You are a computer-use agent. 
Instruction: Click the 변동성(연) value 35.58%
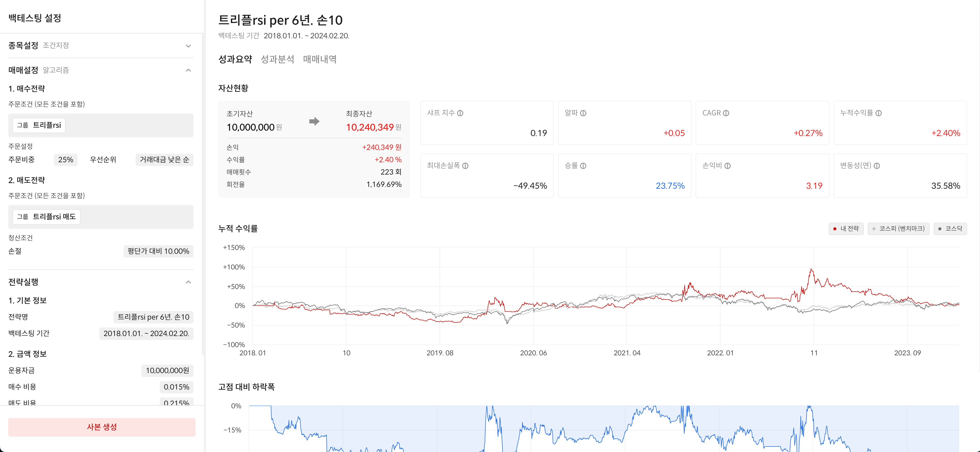point(945,186)
